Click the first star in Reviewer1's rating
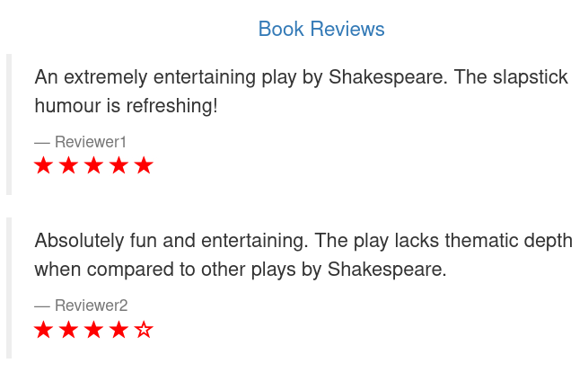Screen dimensions: 588x372 click(43, 166)
